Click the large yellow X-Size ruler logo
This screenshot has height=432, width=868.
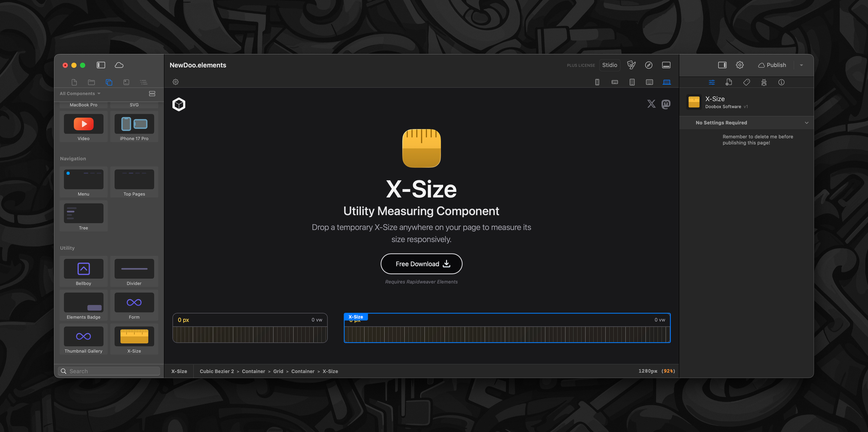pos(421,148)
